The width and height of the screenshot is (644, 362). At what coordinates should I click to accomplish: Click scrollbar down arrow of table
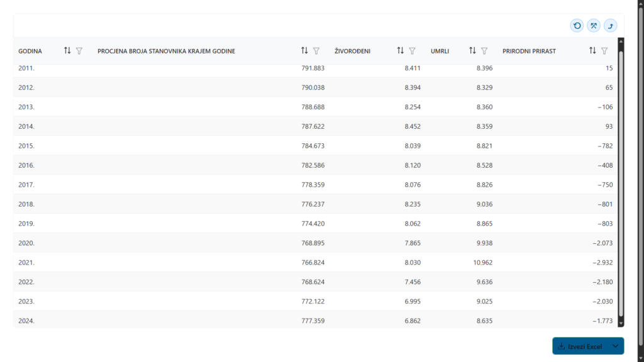click(x=621, y=322)
